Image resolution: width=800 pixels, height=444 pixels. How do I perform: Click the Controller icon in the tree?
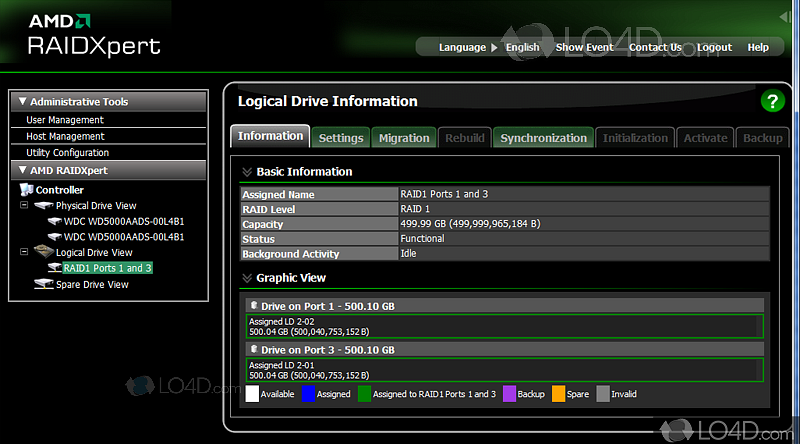(x=27, y=190)
